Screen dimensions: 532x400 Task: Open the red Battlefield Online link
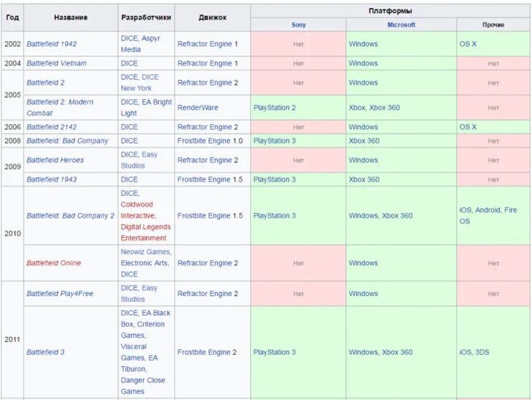[53, 263]
